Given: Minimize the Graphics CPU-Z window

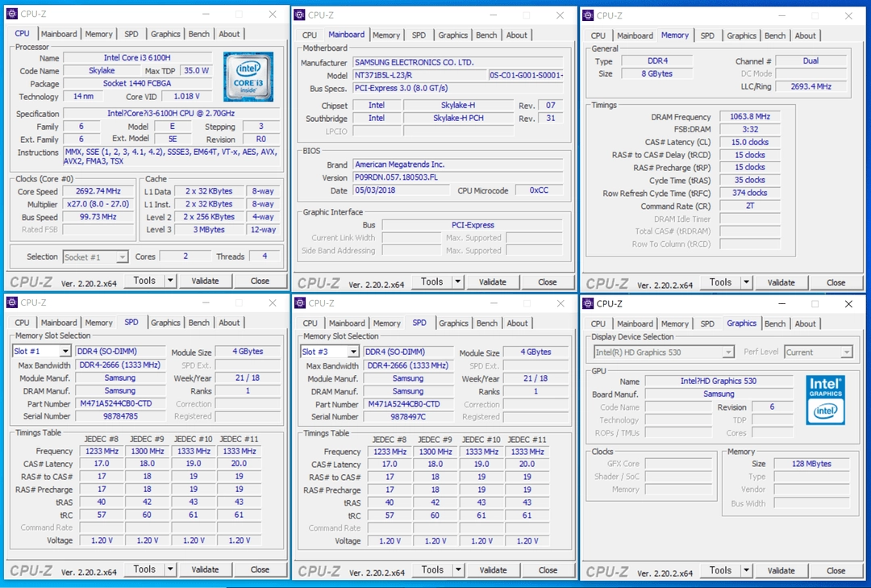Looking at the screenshot, I should pos(781,303).
